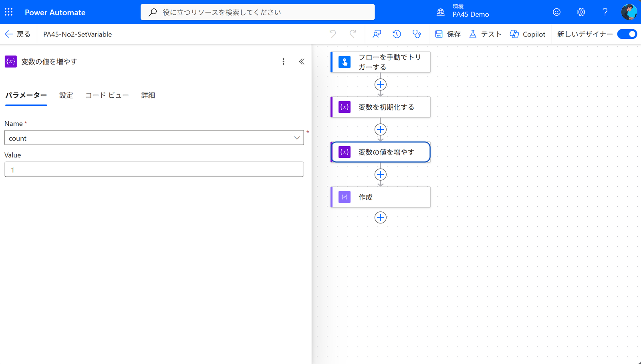Switch to the 設定 tab
This screenshot has width=641, height=364.
[x=66, y=95]
